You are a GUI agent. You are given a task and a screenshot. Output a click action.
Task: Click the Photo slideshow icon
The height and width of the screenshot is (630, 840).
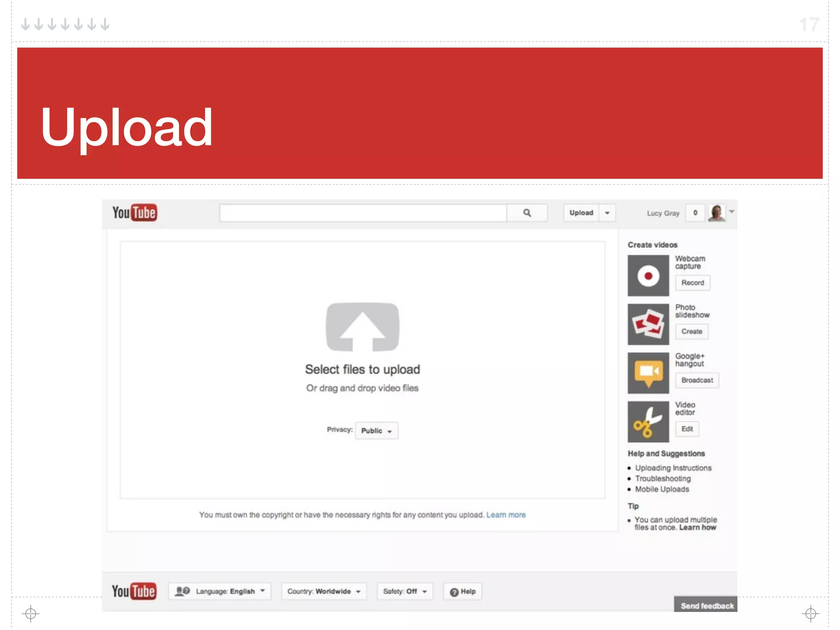(648, 324)
